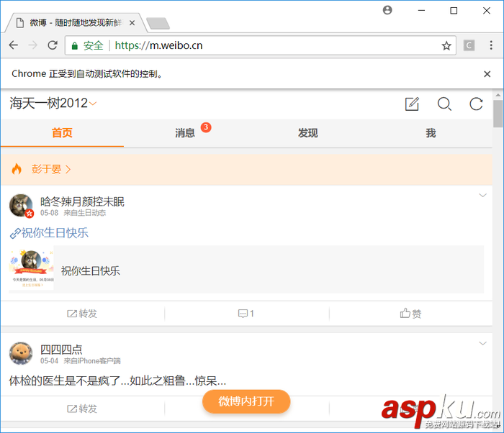
Task: Click the scrollbar up arrow
Action: coord(498,95)
